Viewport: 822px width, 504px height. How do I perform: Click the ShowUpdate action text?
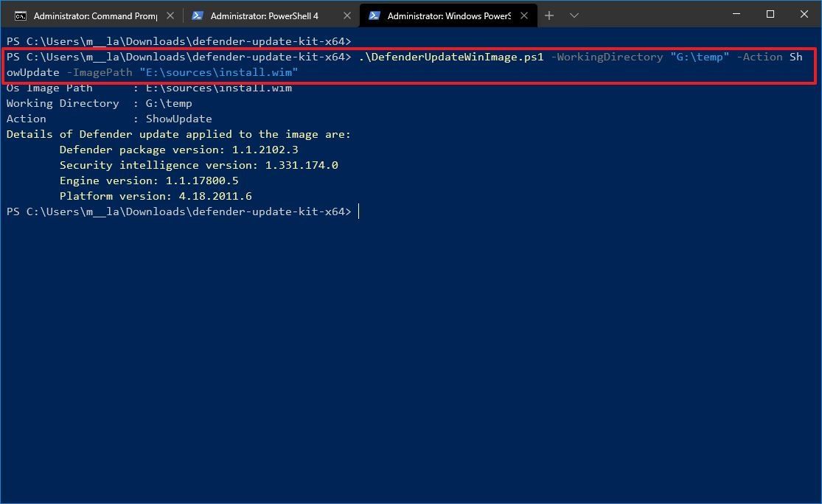coord(178,119)
